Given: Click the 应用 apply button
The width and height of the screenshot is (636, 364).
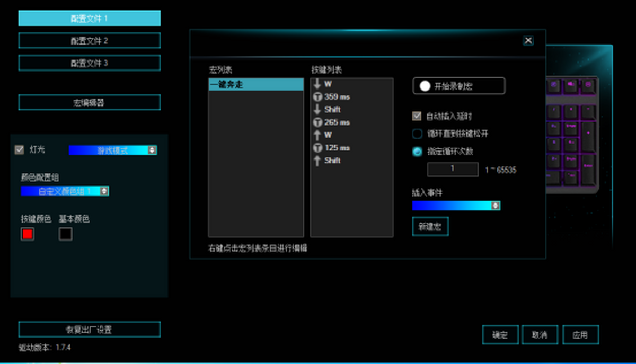Looking at the screenshot, I should tap(581, 335).
